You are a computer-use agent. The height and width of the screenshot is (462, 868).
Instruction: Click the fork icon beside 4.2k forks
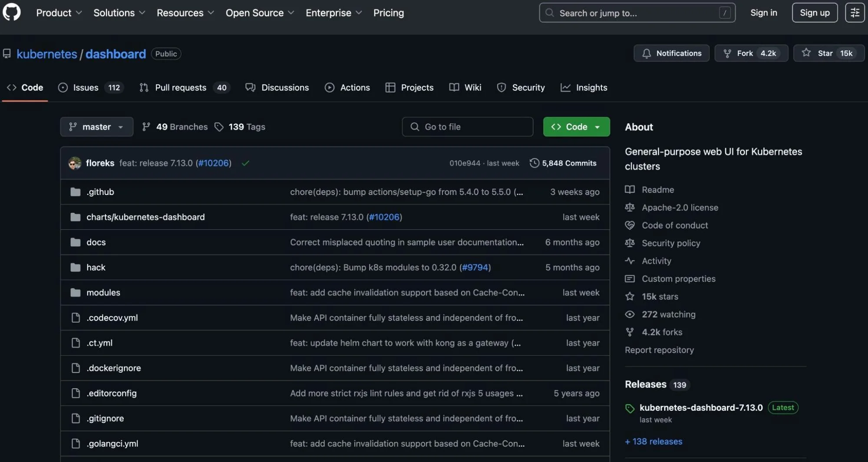click(x=630, y=332)
